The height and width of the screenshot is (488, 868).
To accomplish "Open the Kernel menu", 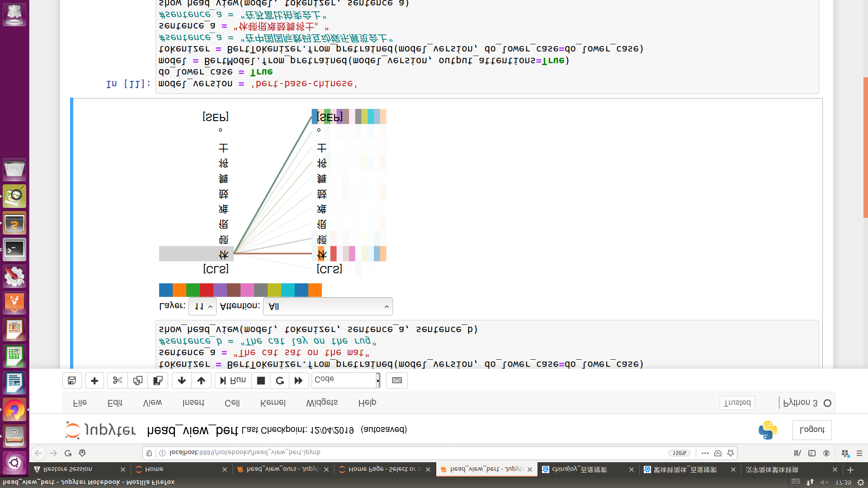I will coord(273,403).
